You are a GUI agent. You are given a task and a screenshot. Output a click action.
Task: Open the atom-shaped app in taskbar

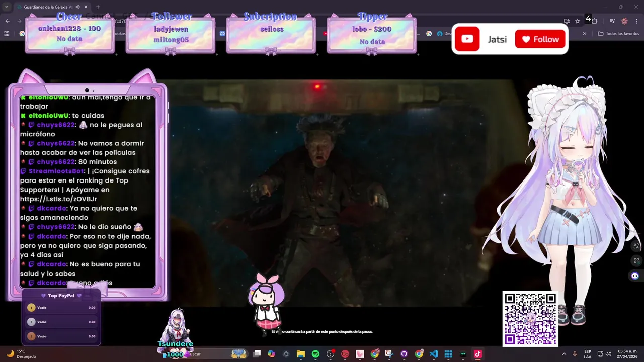pyautogui.click(x=286, y=354)
